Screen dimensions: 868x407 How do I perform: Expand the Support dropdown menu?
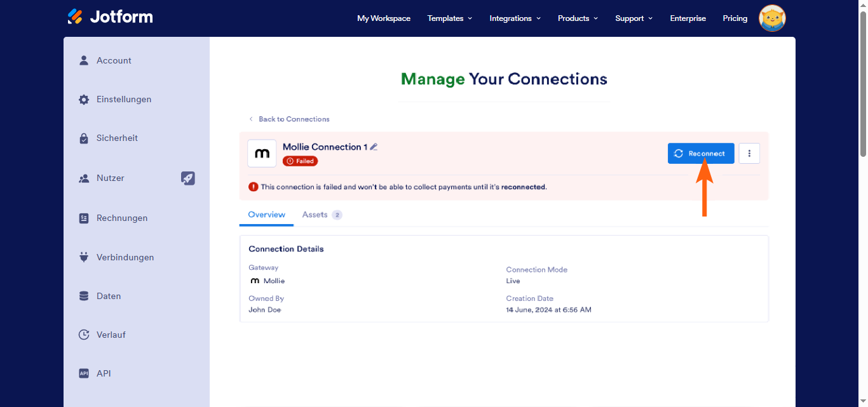pos(634,18)
